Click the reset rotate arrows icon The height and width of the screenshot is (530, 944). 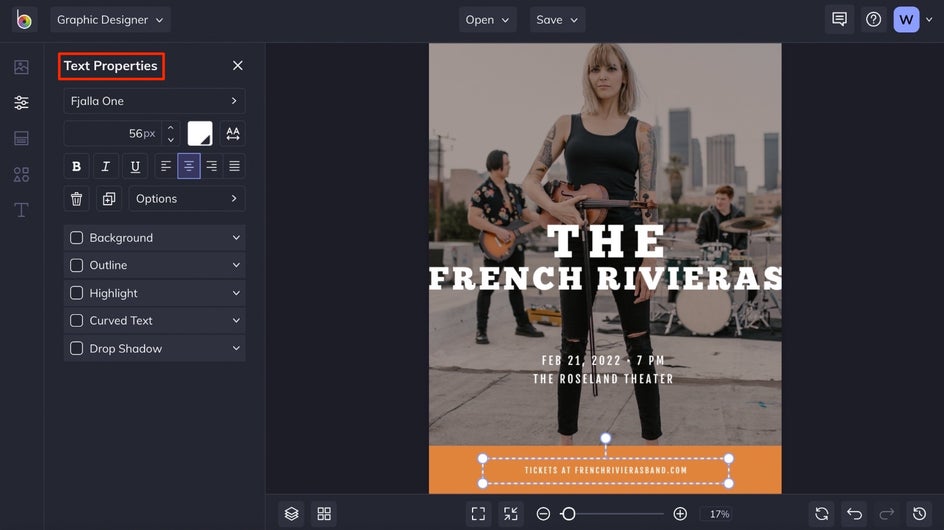pyautogui.click(x=822, y=514)
